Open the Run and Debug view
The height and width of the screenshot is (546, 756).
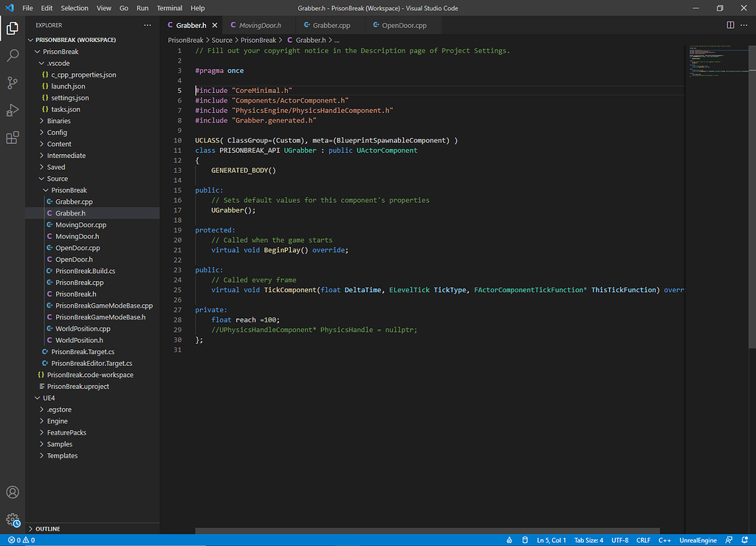pos(10,108)
